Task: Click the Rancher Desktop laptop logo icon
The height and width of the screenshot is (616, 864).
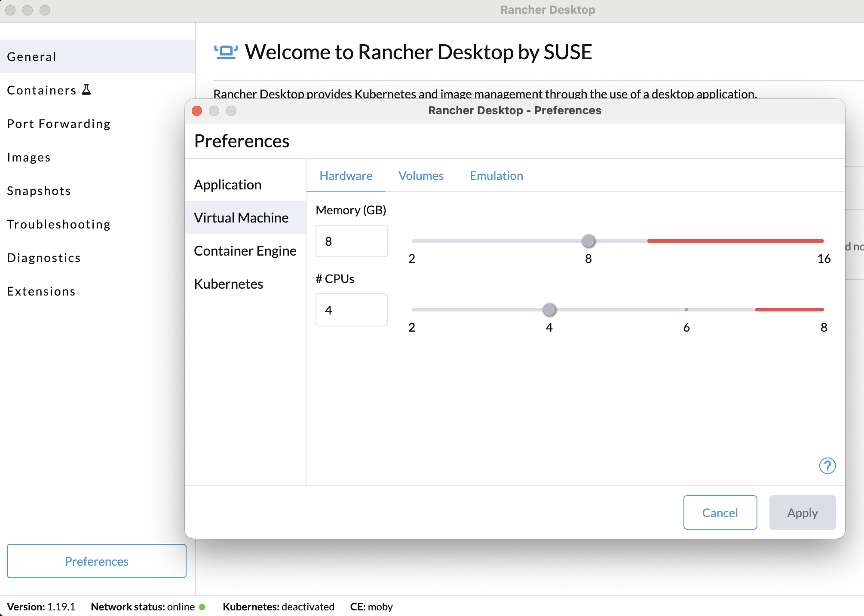Action: [226, 52]
